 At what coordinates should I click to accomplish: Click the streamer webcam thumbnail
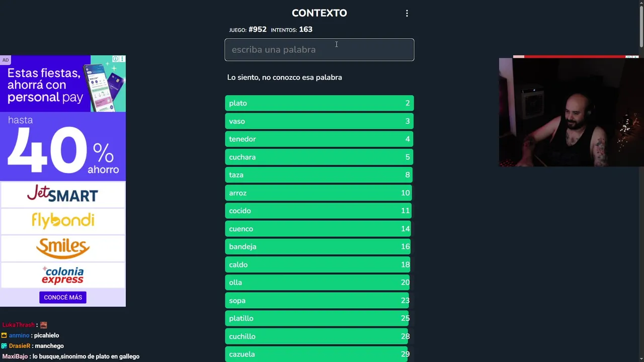571,112
